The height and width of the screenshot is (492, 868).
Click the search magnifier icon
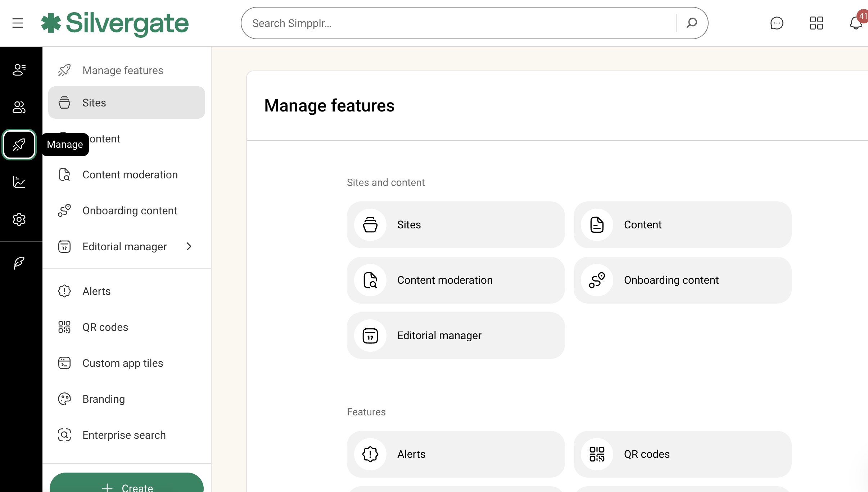692,23
